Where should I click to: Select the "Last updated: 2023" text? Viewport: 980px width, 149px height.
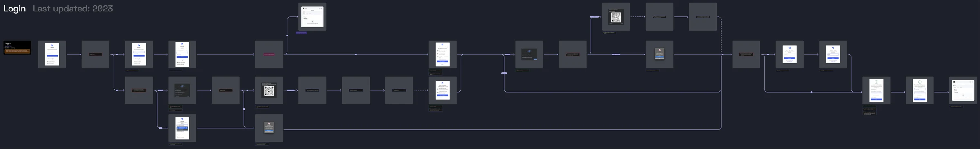(x=73, y=9)
